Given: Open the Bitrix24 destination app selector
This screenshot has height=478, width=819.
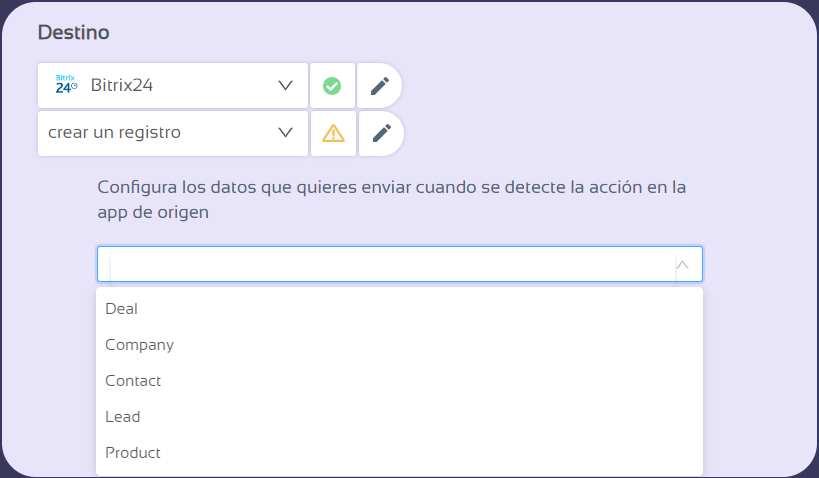Looking at the screenshot, I should click(x=172, y=86).
